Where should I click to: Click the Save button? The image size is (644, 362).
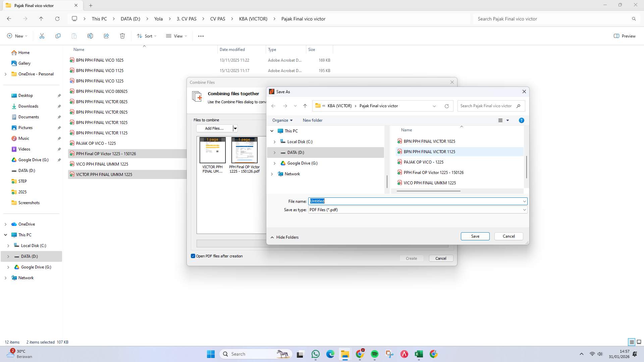(x=475, y=236)
